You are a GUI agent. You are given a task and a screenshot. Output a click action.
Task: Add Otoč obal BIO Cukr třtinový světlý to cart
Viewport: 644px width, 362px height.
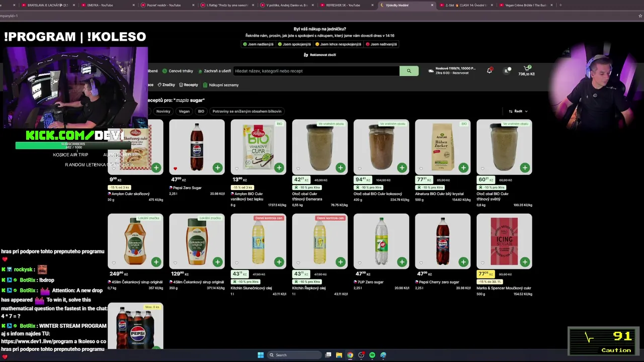point(525,167)
